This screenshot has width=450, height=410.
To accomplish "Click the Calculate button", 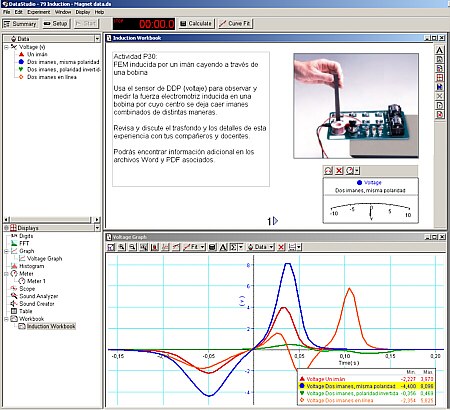I will click(196, 24).
